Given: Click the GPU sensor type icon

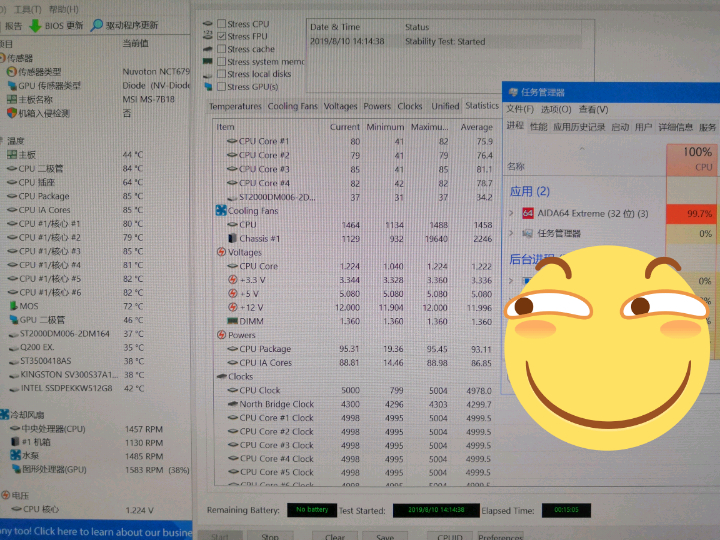Looking at the screenshot, I should click(x=12, y=85).
